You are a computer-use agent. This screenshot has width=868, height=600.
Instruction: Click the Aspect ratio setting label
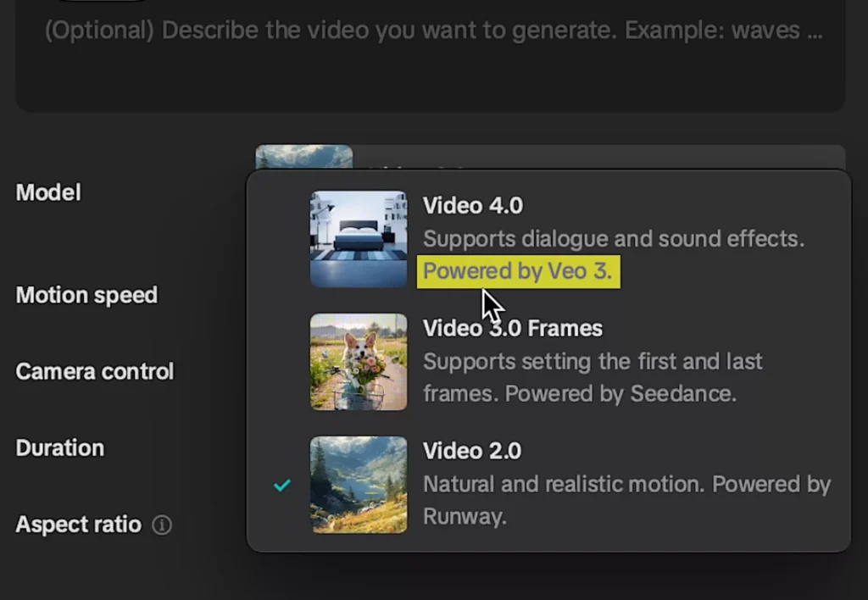pyautogui.click(x=78, y=525)
